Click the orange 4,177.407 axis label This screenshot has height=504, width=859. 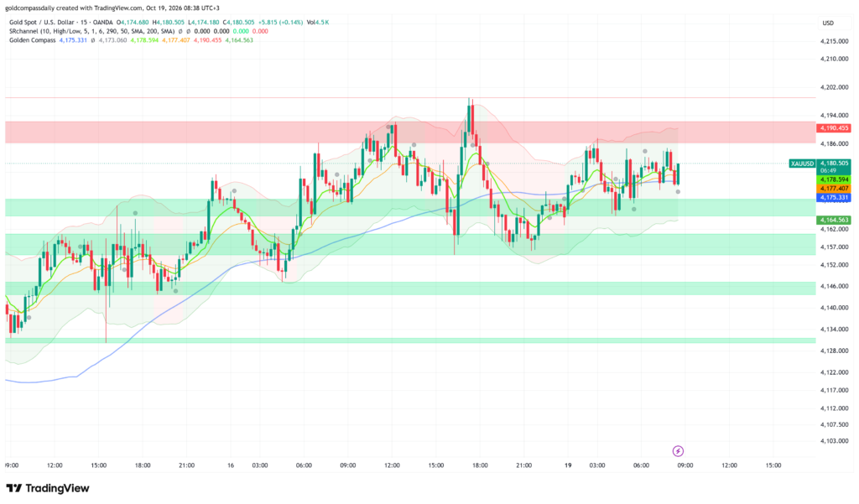(x=834, y=189)
